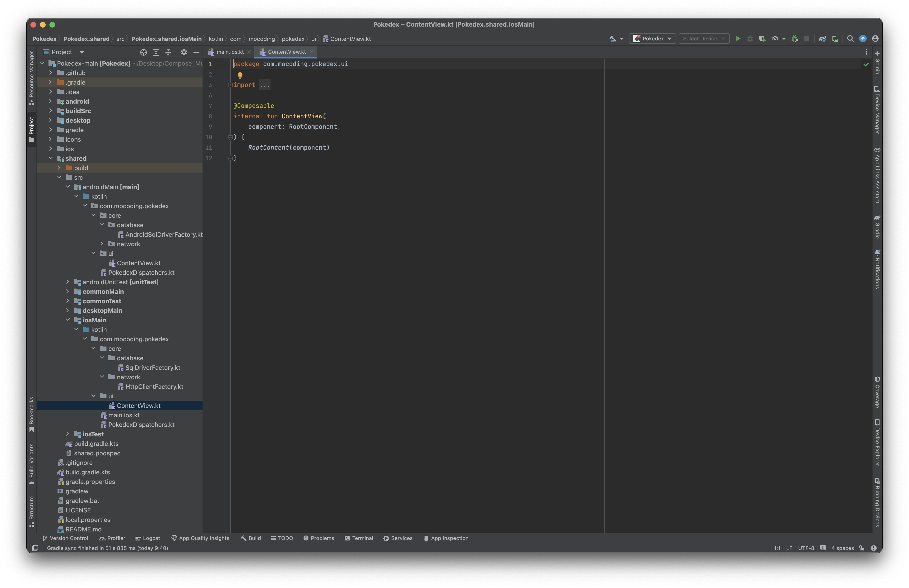Toggle the Bookmarks tool window
The width and height of the screenshot is (909, 588).
32,414
